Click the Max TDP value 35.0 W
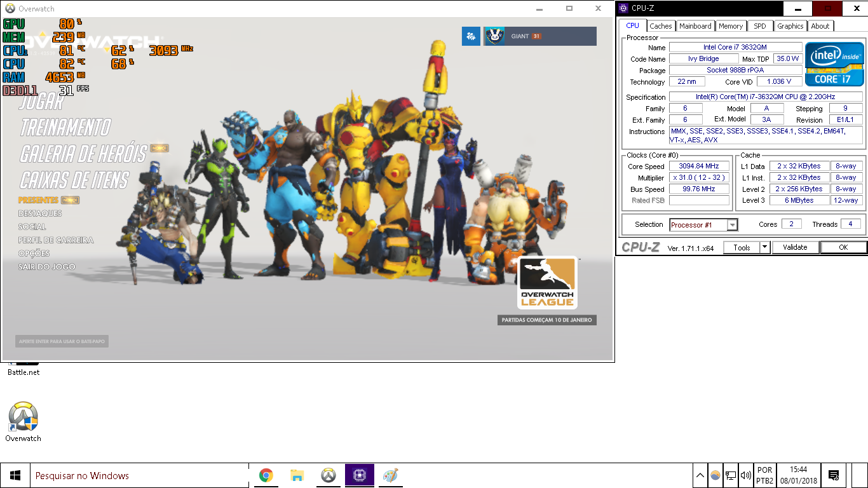Image resolution: width=868 pixels, height=488 pixels. (787, 59)
